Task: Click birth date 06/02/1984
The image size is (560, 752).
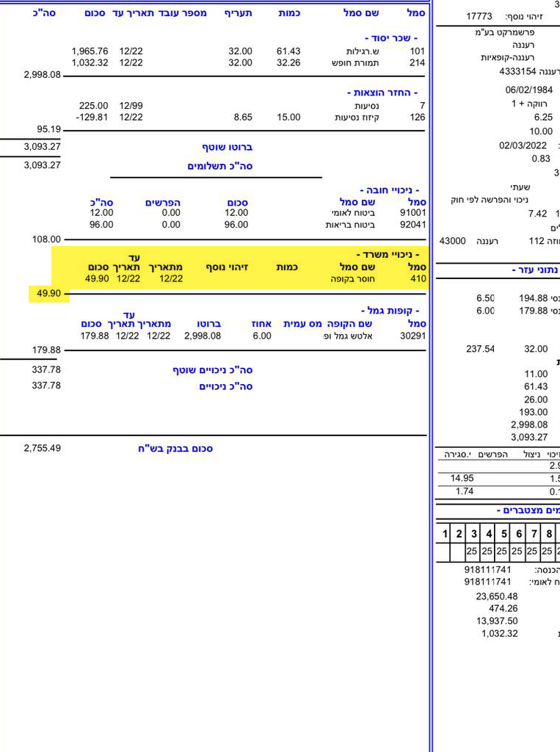Action: click(529, 90)
